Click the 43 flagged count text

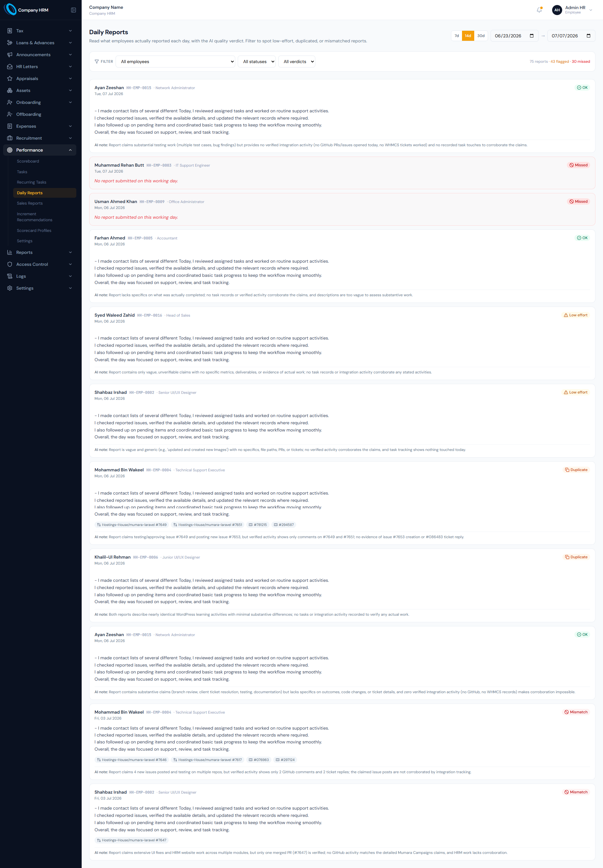click(x=560, y=62)
